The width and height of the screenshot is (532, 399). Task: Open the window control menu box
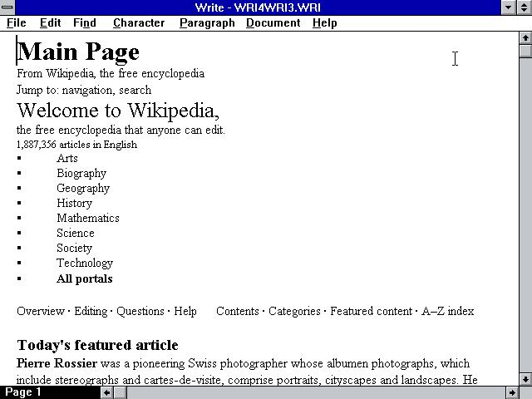[7, 7]
